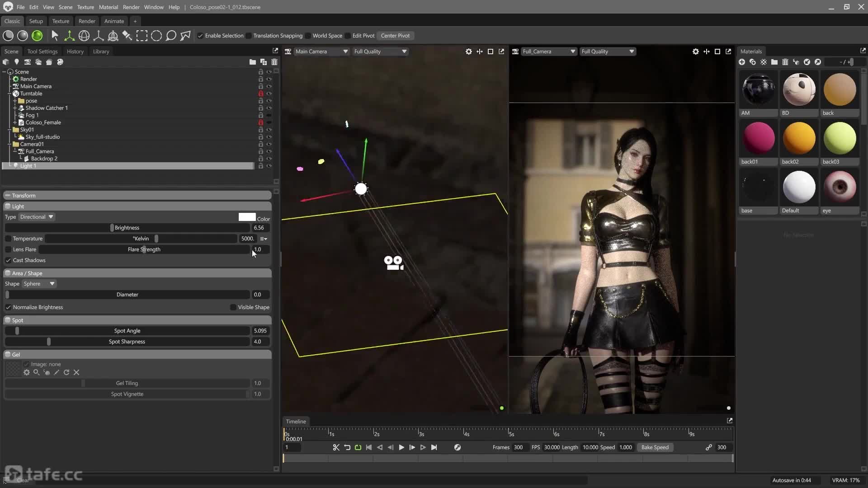Enable the Visible Shape checkbox
The width and height of the screenshot is (868, 488).
coord(233,307)
